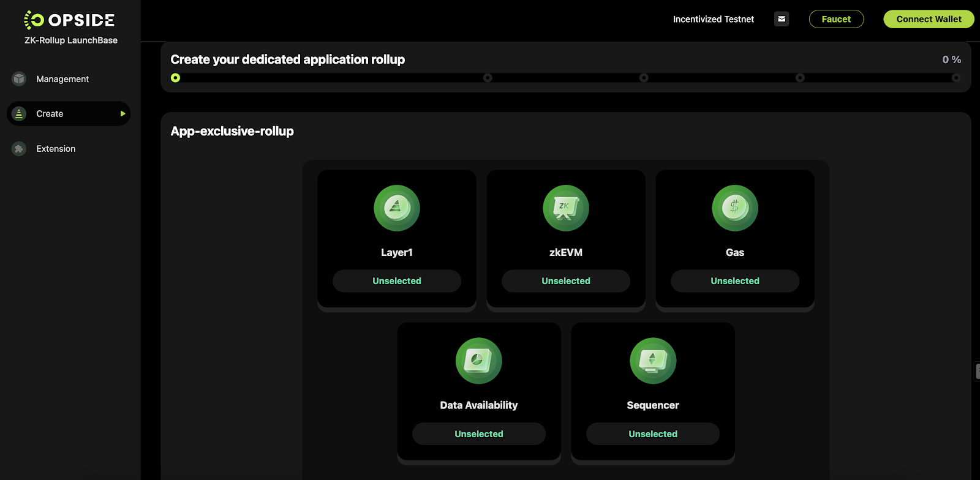980x480 pixels.
Task: Click the Faucet button
Action: click(x=836, y=19)
